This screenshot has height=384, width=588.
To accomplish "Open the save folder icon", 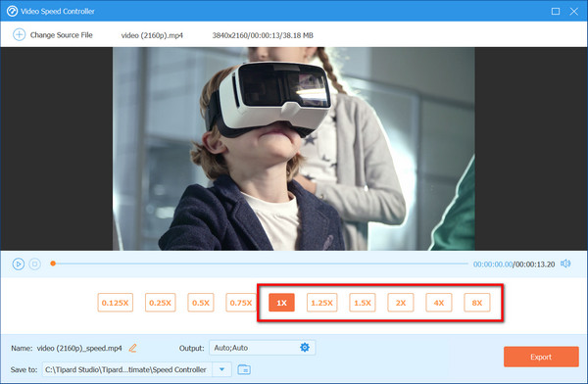I will [244, 369].
